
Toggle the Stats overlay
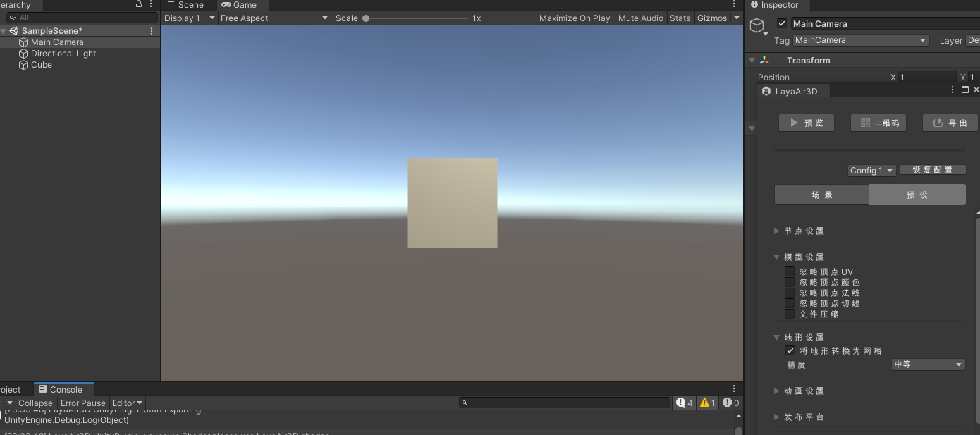[680, 18]
